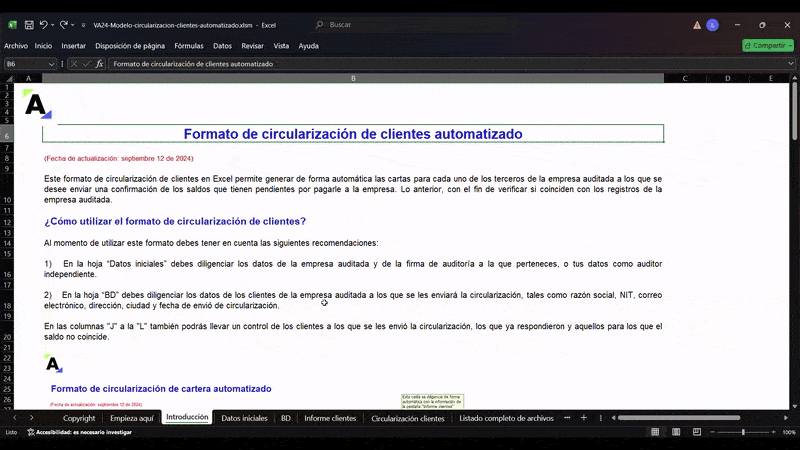Expand the formula bar
Image resolution: width=800 pixels, height=450 pixels.
click(790, 64)
